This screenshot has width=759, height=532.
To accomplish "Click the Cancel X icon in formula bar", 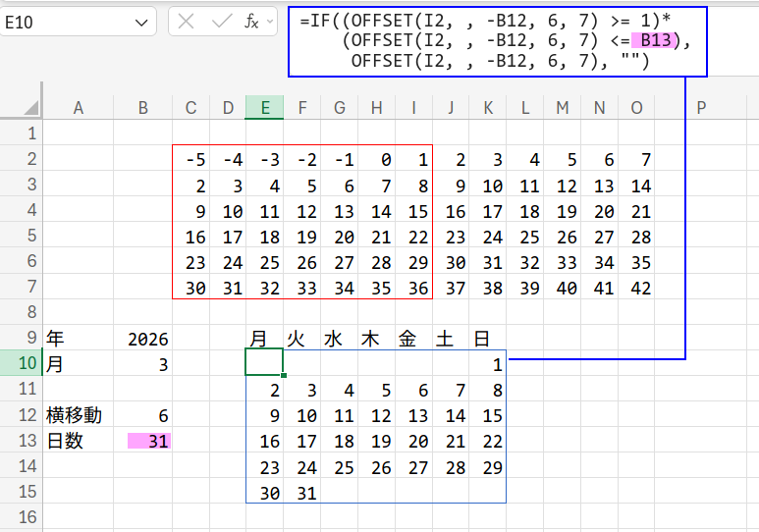I will pos(187,22).
